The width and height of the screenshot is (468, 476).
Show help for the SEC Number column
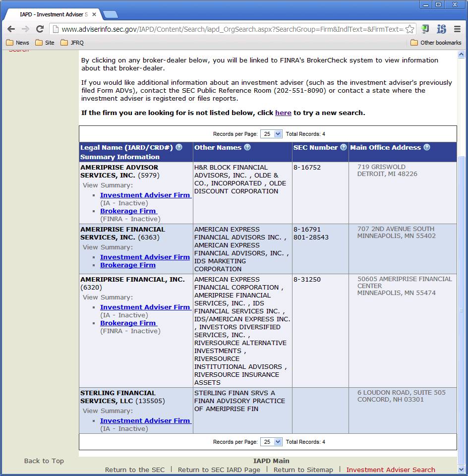click(x=343, y=147)
